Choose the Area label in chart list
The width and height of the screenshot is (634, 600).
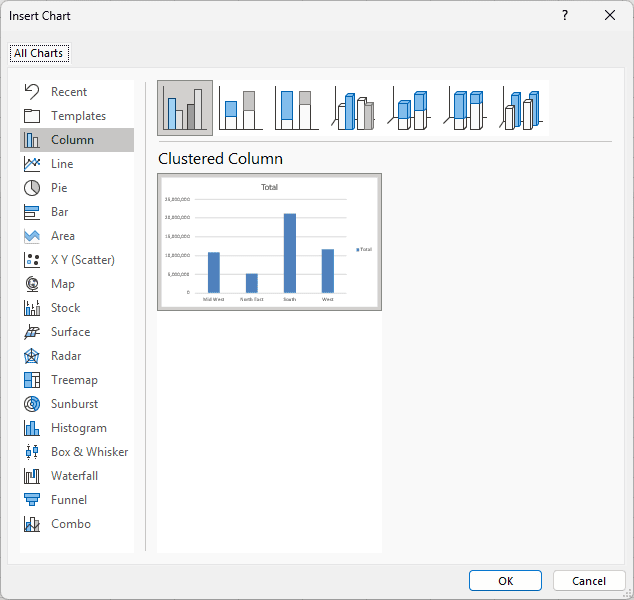[x=63, y=236]
